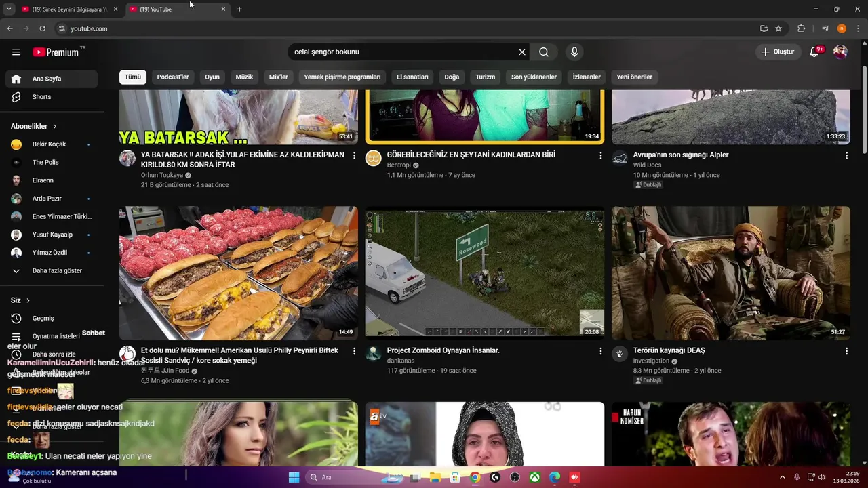Select the Oyun filter chip
Viewport: 868px width, 488px height.
(212, 77)
